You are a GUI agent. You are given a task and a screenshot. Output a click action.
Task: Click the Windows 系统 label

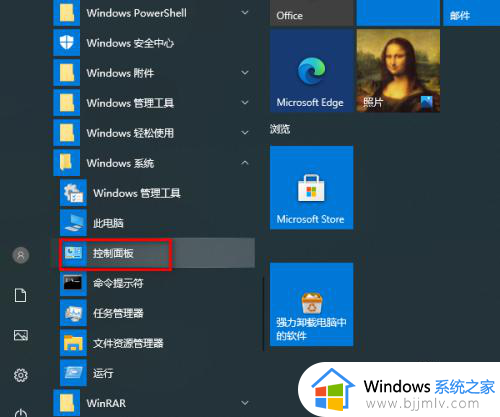(x=120, y=163)
